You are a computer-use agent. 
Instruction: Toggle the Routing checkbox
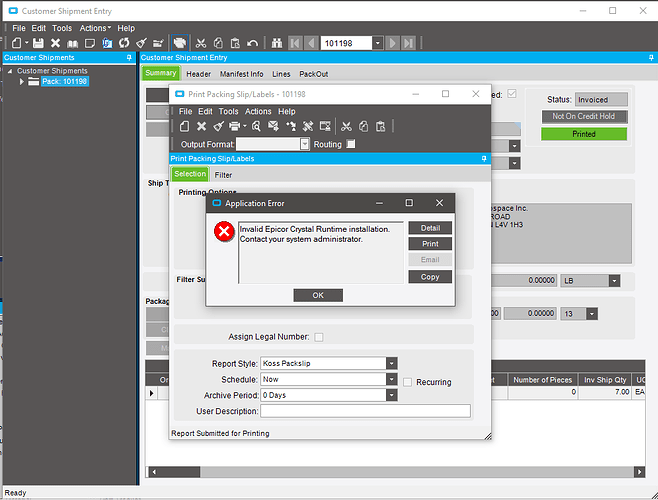click(x=351, y=144)
